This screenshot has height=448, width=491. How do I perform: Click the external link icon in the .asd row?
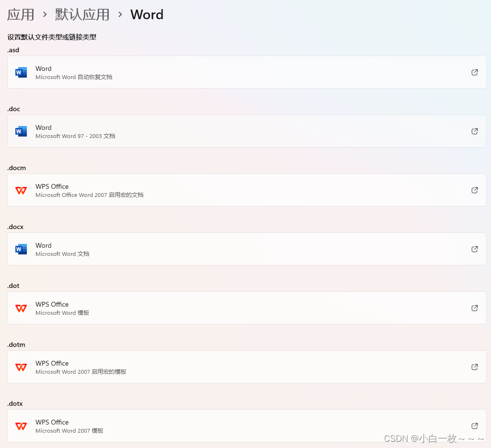pos(474,72)
